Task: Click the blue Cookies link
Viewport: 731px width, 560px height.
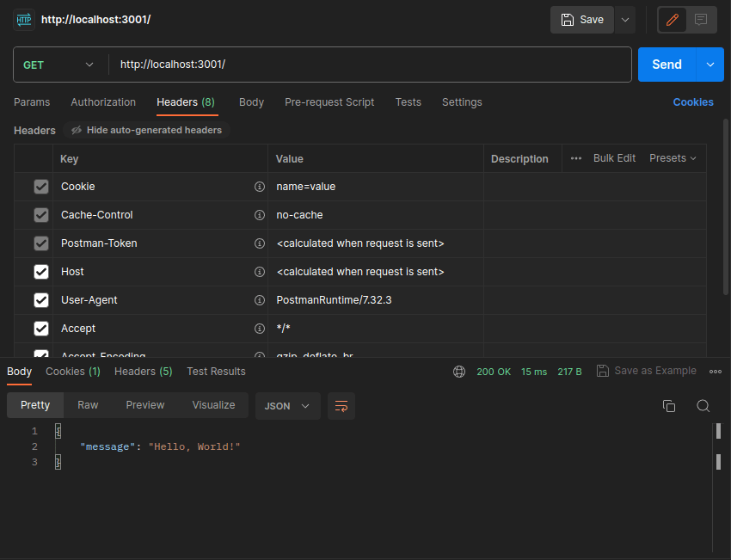Action: (693, 102)
